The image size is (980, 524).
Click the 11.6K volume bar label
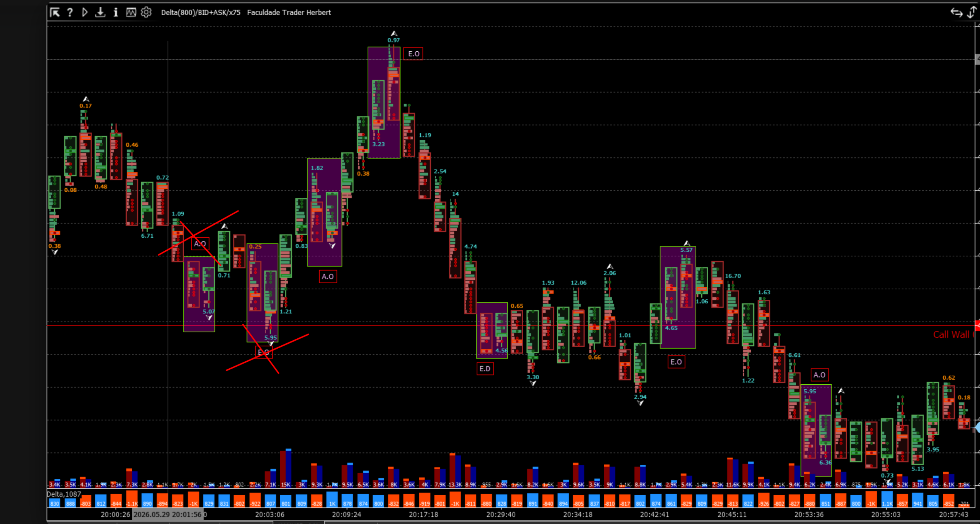[733, 484]
